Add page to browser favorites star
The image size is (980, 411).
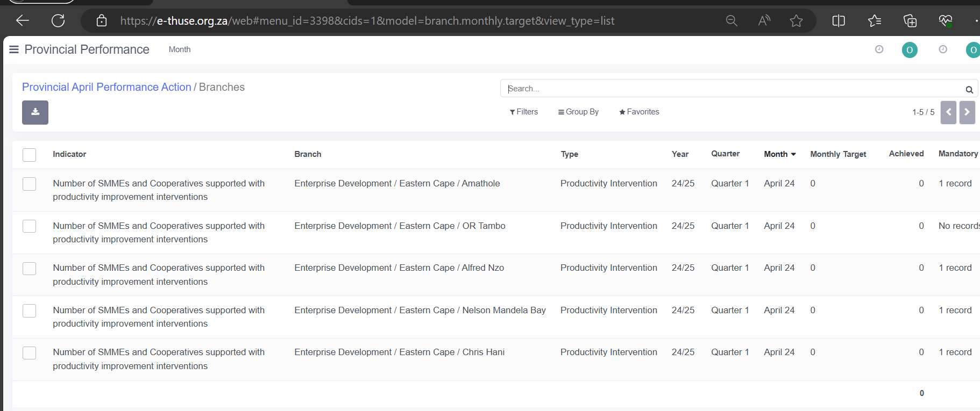pos(796,21)
